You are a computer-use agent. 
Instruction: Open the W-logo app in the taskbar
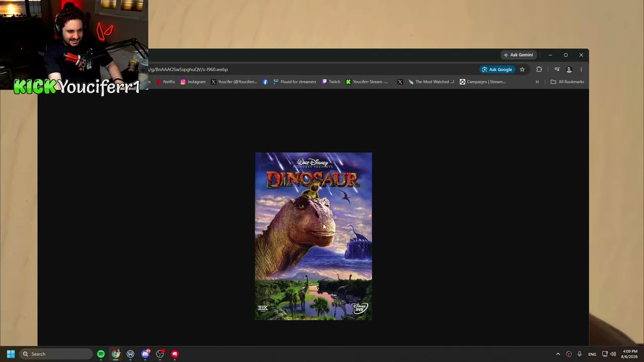130,354
